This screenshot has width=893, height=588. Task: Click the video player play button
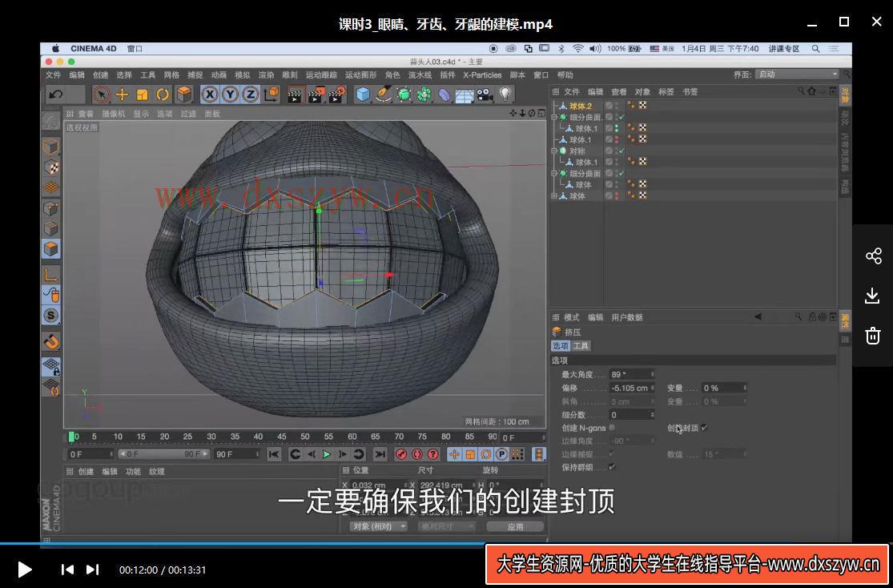point(25,570)
